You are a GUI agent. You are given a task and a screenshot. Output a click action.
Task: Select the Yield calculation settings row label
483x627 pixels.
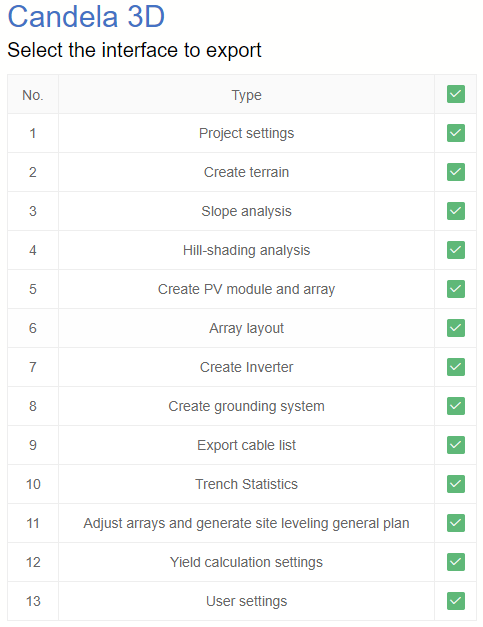pyautogui.click(x=246, y=562)
